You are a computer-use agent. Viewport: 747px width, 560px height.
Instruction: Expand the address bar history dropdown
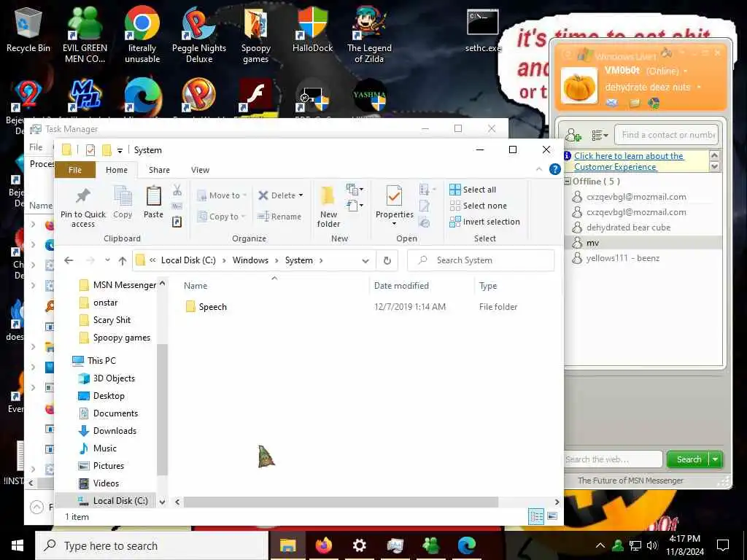(x=365, y=260)
